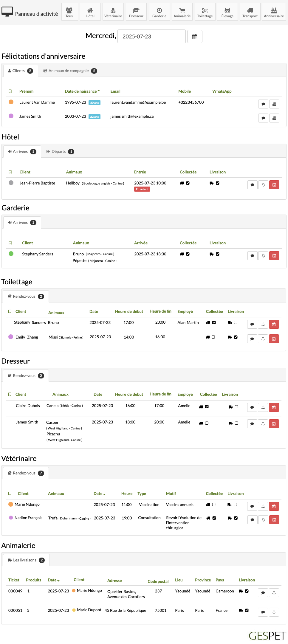Click birthday cake icon for Laurent Van Damme
The height and width of the screenshot is (644, 288).
coord(274,104)
